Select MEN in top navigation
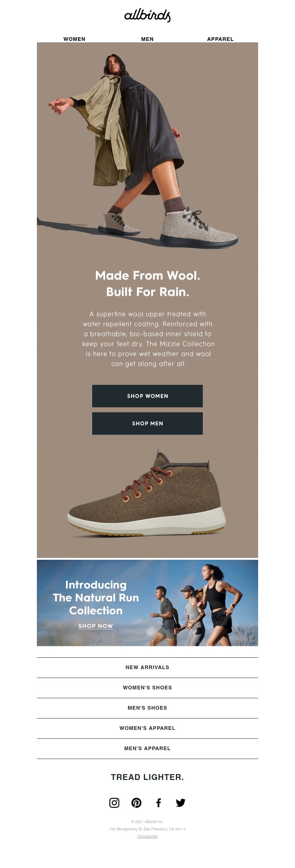 tap(147, 39)
